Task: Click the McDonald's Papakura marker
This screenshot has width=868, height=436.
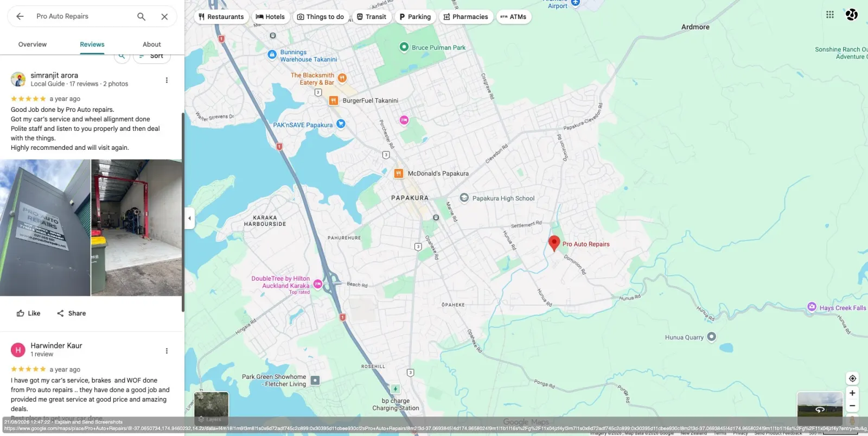Action: 399,174
